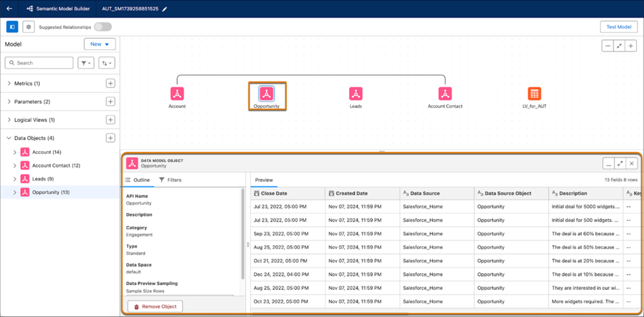The height and width of the screenshot is (317, 644).
Task: Open the Preview tab
Action: click(264, 180)
